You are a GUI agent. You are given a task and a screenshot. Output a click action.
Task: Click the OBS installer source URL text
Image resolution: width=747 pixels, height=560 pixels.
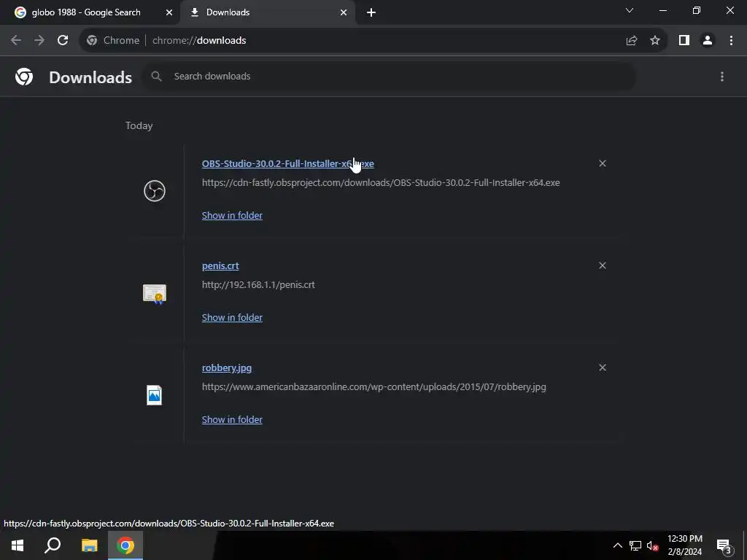click(381, 183)
